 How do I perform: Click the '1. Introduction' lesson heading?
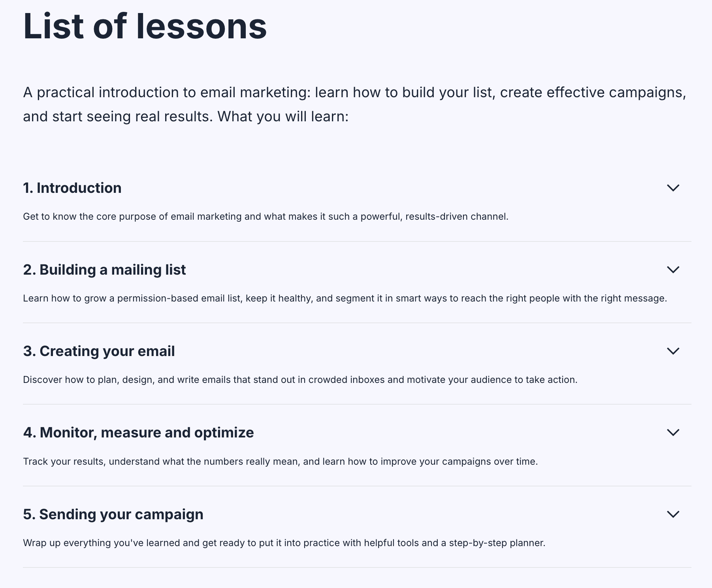(72, 188)
